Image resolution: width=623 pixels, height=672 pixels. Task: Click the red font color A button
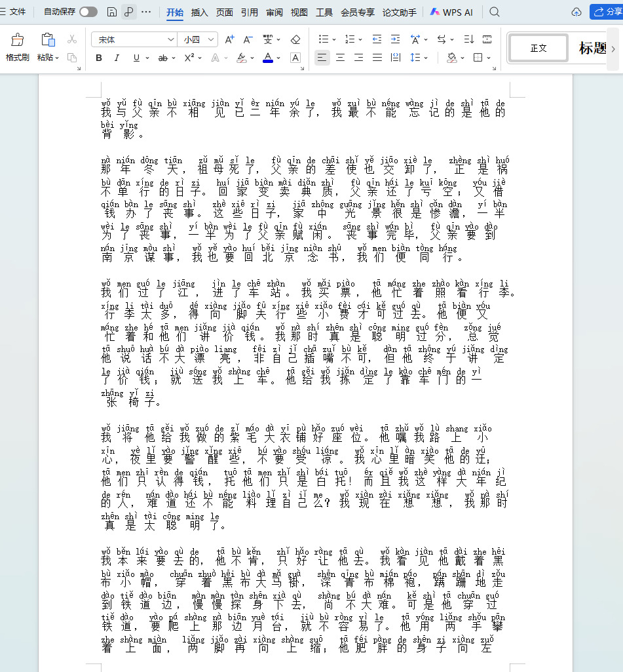click(x=268, y=58)
